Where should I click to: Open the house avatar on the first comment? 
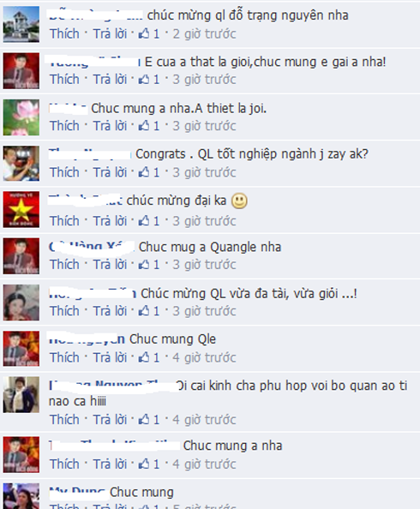(x=21, y=24)
